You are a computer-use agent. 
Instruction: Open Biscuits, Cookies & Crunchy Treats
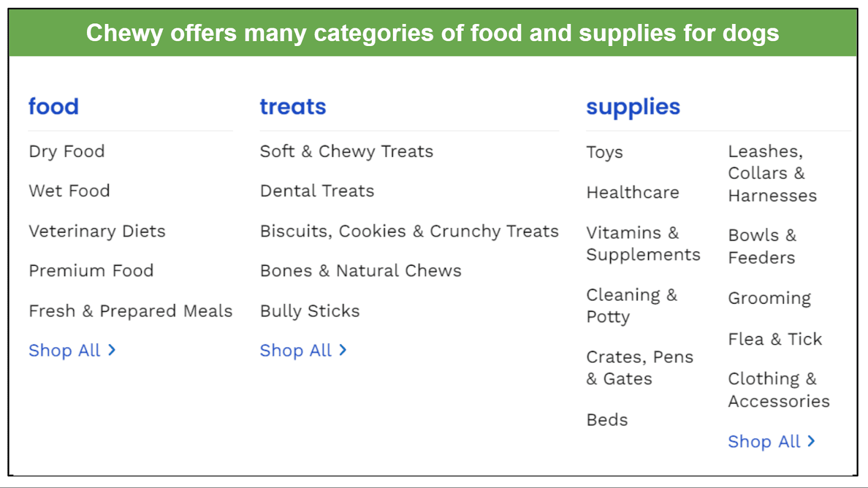pyautogui.click(x=410, y=231)
